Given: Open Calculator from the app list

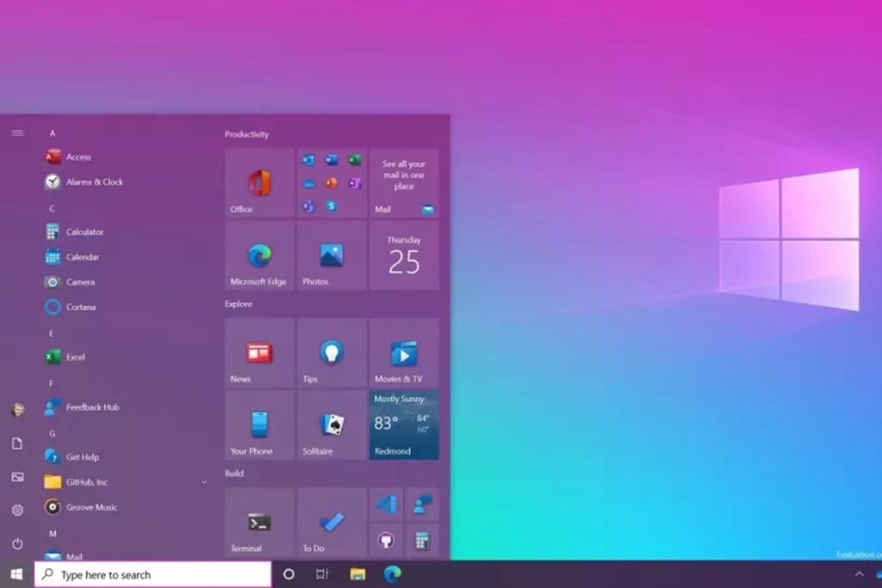Looking at the screenshot, I should (84, 232).
